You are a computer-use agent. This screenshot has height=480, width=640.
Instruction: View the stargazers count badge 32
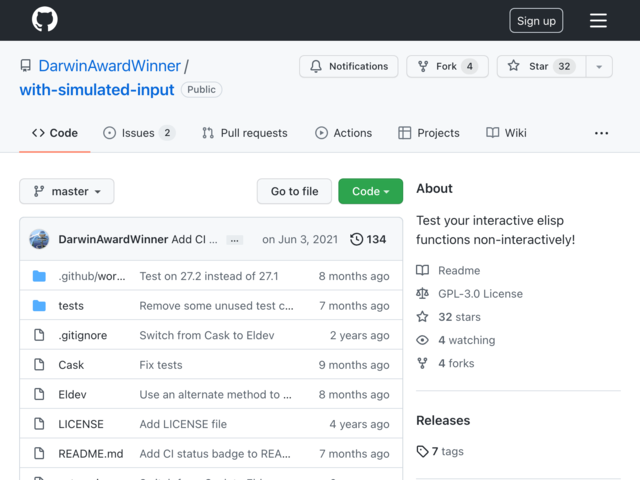[564, 66]
